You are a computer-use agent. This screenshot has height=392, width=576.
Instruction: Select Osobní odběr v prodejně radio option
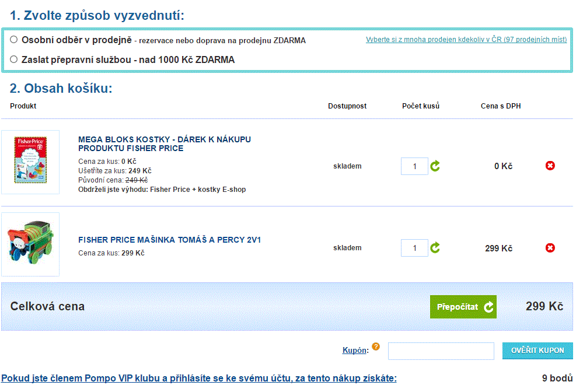click(x=14, y=40)
